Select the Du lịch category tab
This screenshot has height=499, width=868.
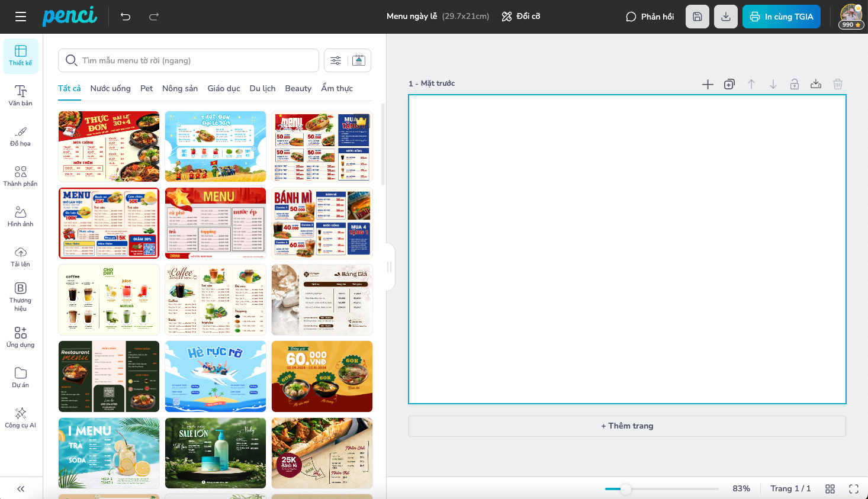(x=262, y=88)
